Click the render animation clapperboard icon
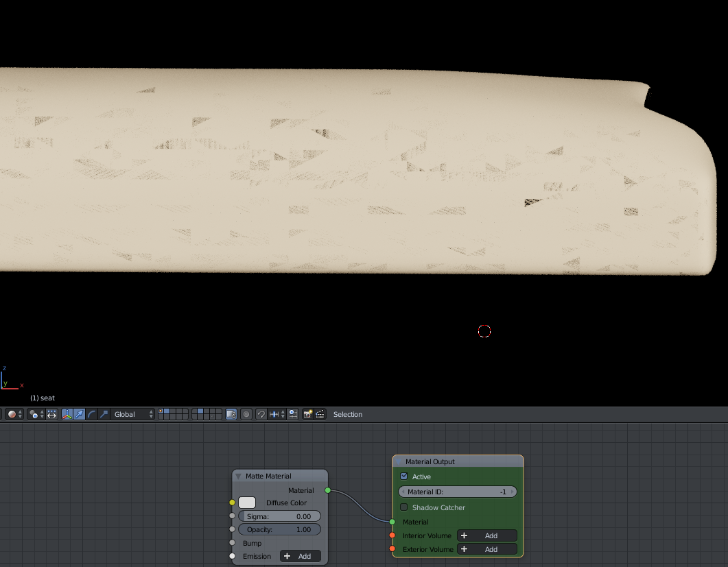Image resolution: width=728 pixels, height=567 pixels. 321,414
